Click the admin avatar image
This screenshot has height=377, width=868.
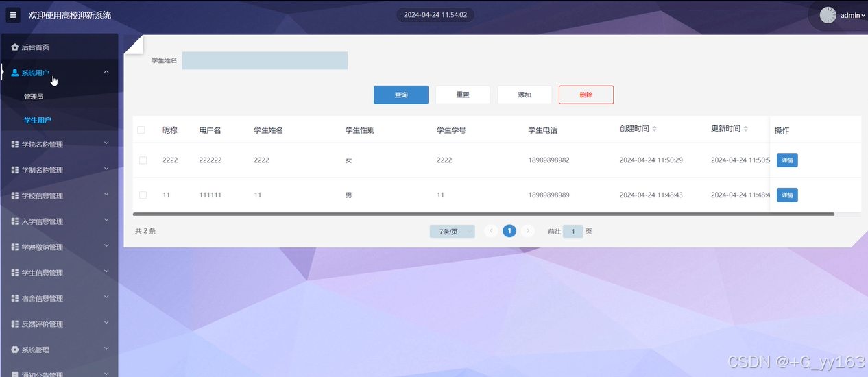pyautogui.click(x=828, y=15)
